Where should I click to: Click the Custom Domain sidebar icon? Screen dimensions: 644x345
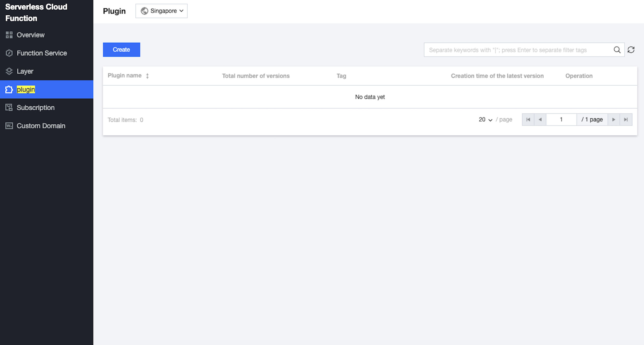(x=9, y=126)
